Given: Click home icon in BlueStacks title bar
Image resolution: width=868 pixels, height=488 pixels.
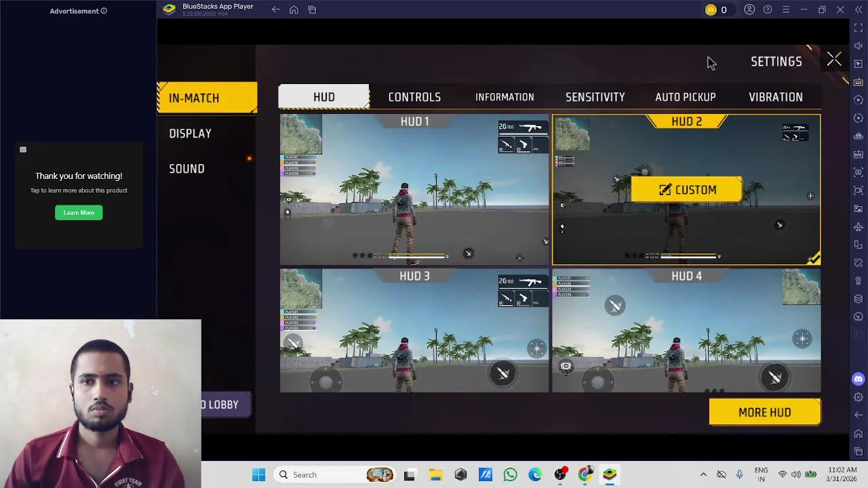Looking at the screenshot, I should (294, 9).
